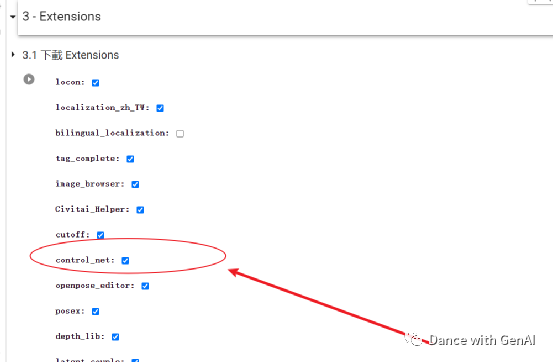Screen dimensions: 553x362
Task: Click the openpose_editor label
Action: coord(95,285)
